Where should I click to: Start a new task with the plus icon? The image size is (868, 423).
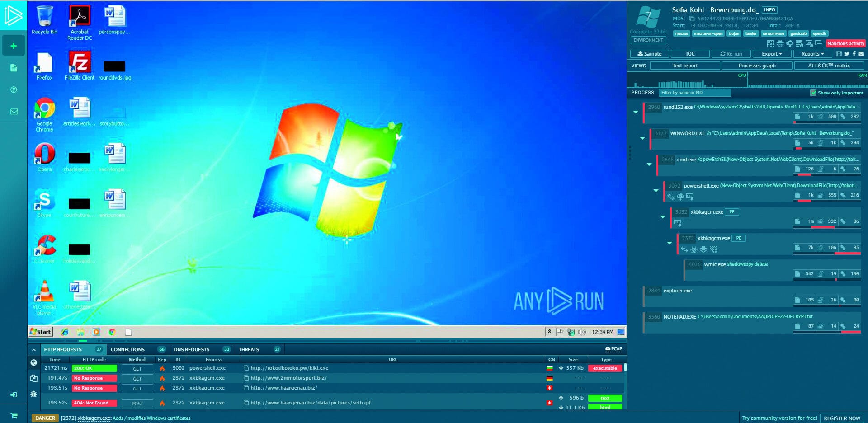(x=13, y=45)
